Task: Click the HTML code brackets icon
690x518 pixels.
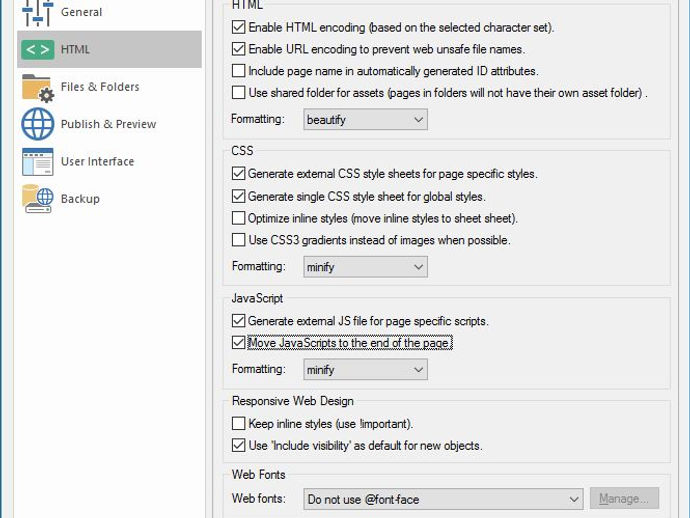Action: click(37, 49)
